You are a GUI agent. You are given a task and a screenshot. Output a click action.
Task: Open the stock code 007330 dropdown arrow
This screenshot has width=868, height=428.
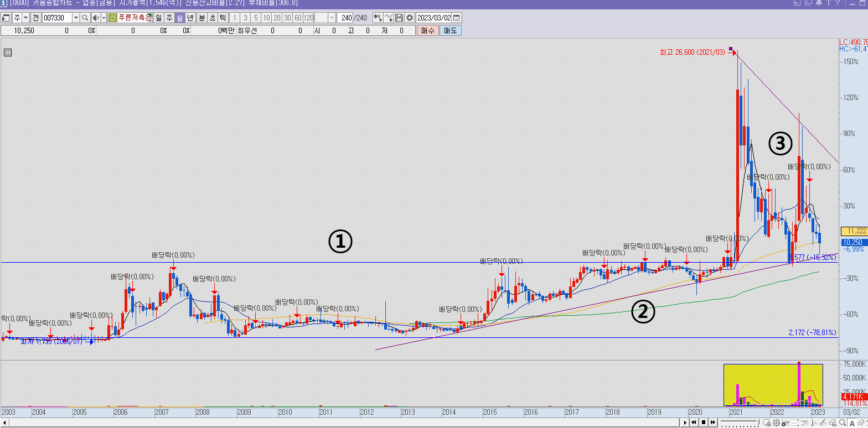76,18
